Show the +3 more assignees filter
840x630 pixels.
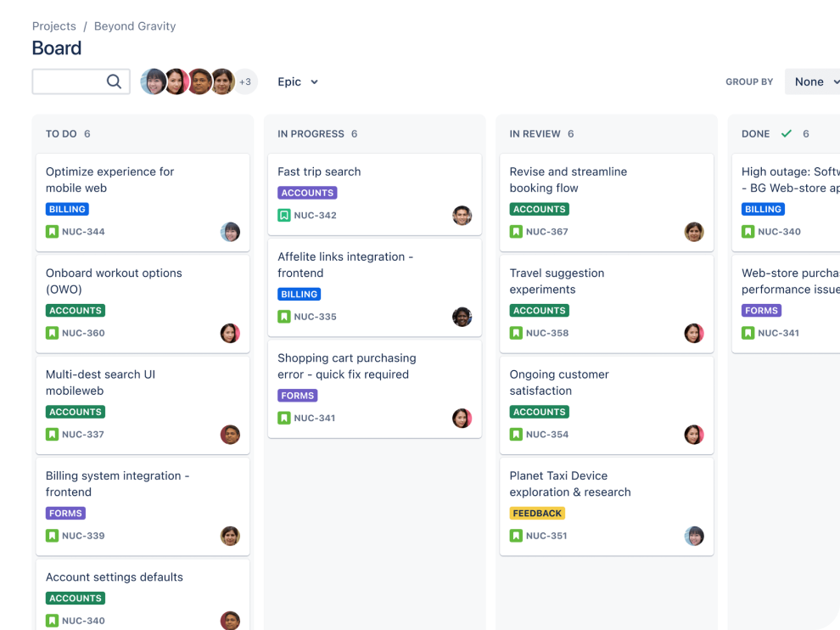(245, 82)
